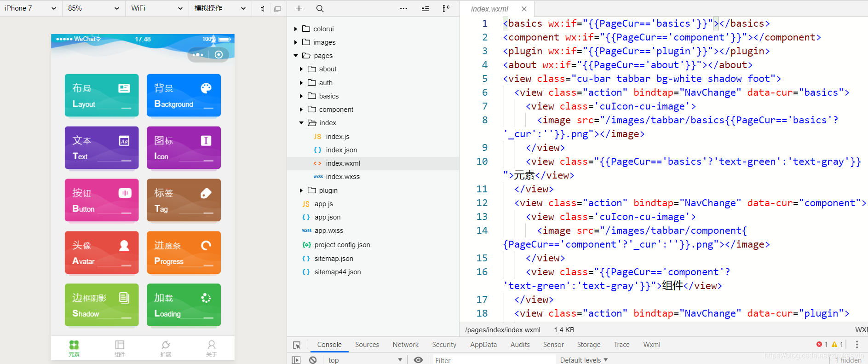Open the index.js file

coord(338,136)
